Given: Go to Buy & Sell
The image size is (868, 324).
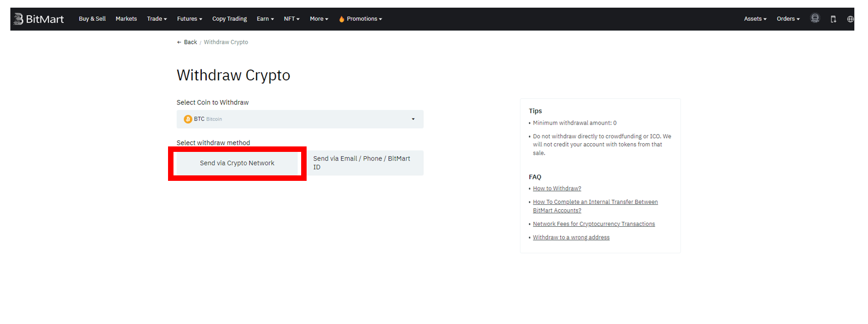Looking at the screenshot, I should coord(92,19).
